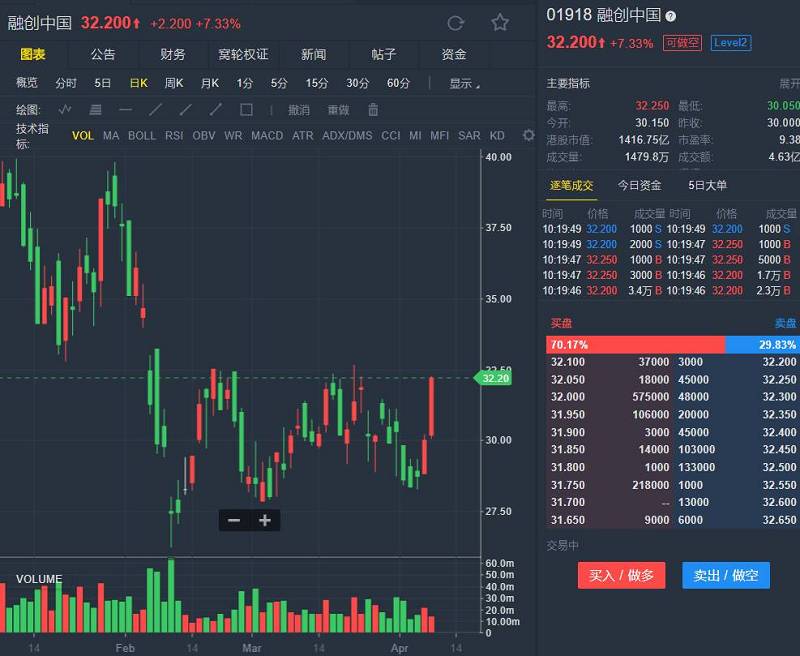
Task: Select the 5日 chart period
Action: pyautogui.click(x=103, y=83)
